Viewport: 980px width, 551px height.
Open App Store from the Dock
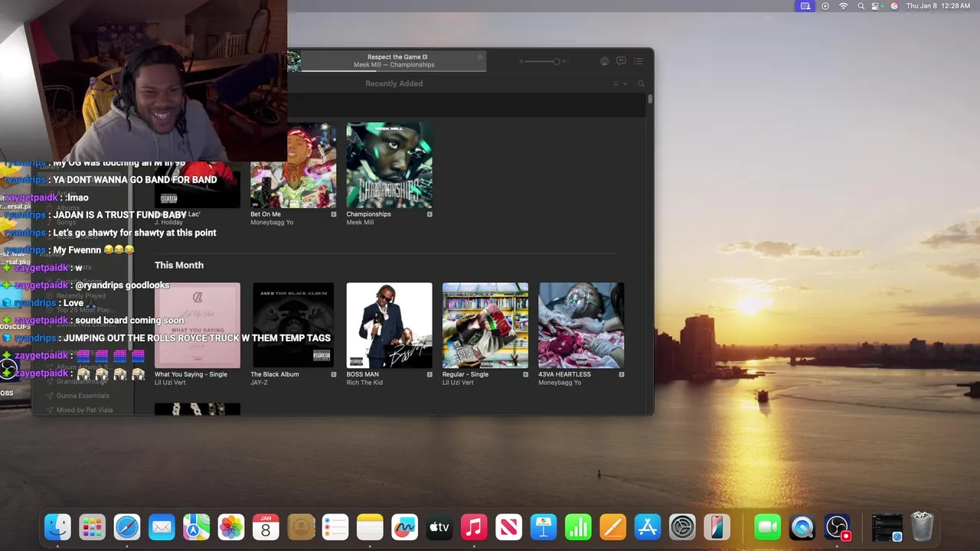click(x=648, y=527)
